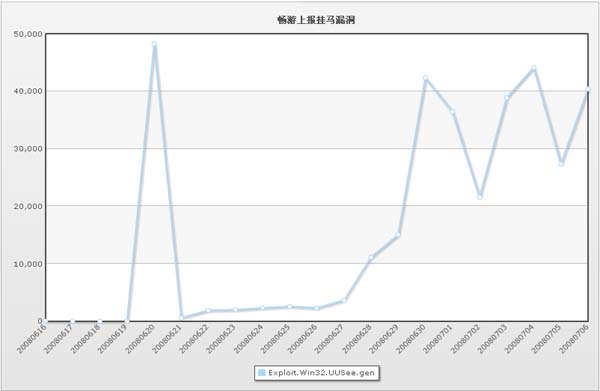Click the blue legend color swatch
600x391 pixels.
tap(262, 373)
